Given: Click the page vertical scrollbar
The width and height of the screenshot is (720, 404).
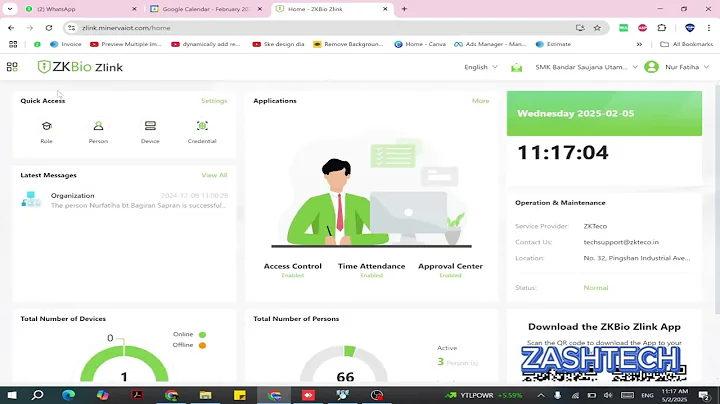Looking at the screenshot, I should pyautogui.click(x=717, y=200).
